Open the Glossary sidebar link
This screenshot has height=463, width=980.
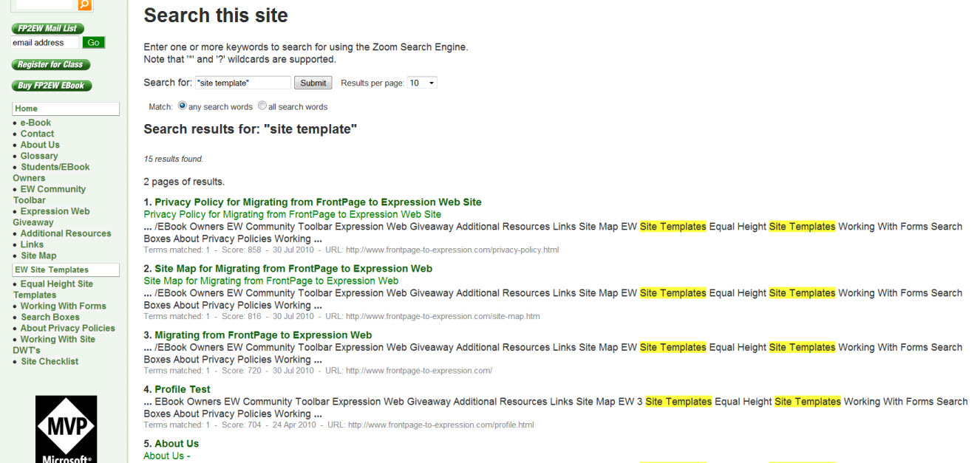coord(39,156)
